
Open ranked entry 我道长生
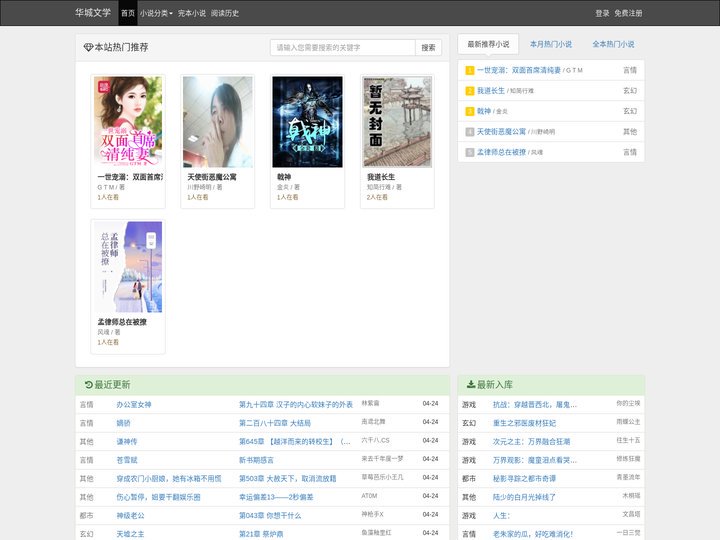coord(491,91)
